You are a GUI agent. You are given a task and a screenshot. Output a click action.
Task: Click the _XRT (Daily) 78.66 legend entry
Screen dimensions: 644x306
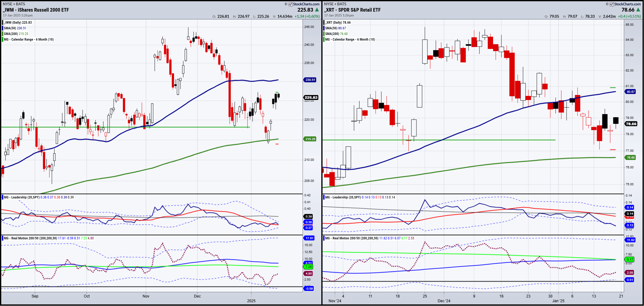point(337,23)
